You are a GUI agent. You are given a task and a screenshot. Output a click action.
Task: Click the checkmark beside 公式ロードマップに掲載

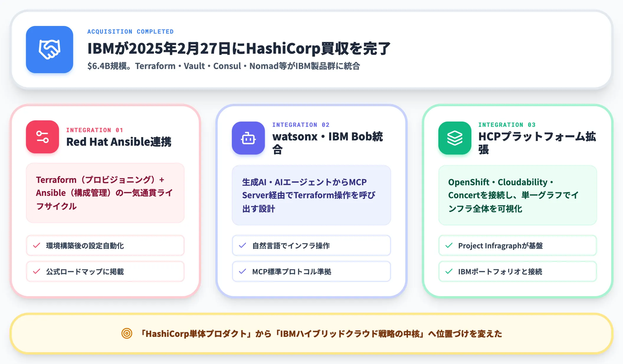37,271
